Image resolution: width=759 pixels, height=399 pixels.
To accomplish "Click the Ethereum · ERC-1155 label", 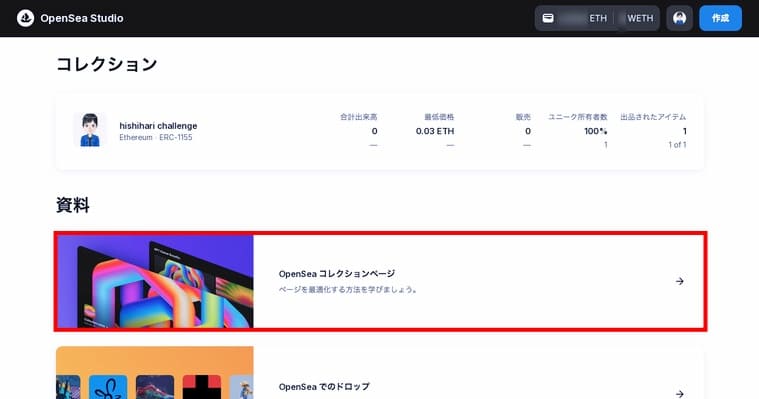I will [x=156, y=138].
